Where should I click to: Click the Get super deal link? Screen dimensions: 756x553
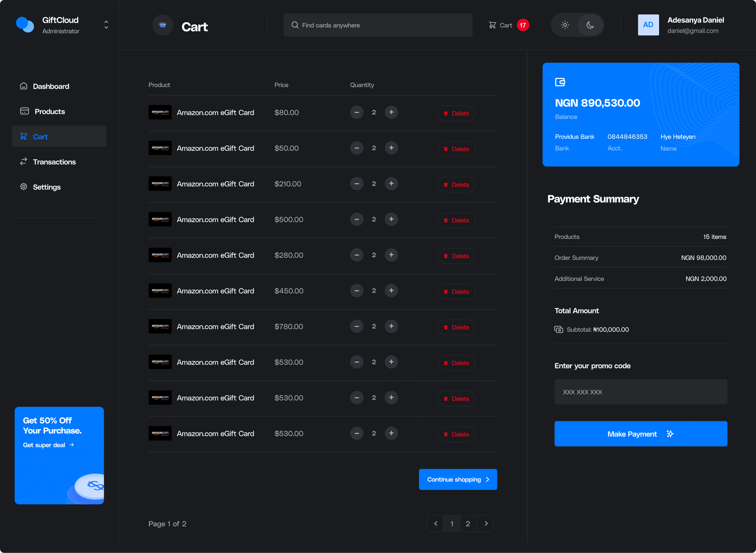pyautogui.click(x=48, y=445)
